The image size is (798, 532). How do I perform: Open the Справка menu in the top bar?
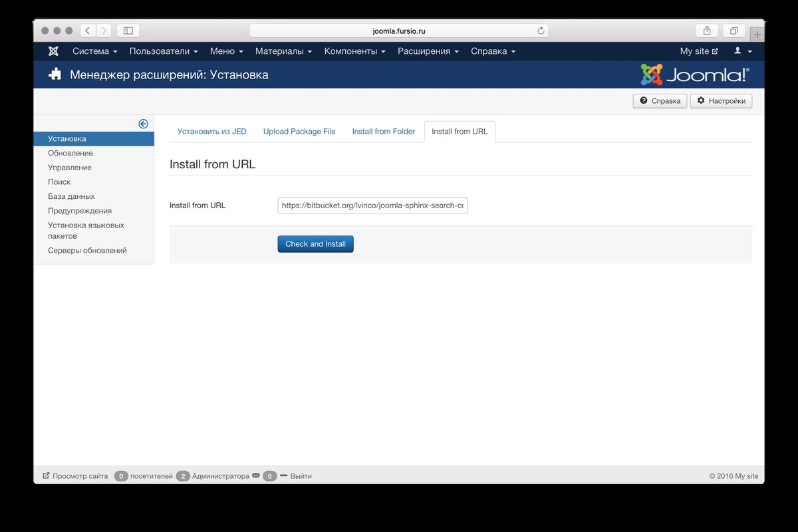(x=493, y=51)
